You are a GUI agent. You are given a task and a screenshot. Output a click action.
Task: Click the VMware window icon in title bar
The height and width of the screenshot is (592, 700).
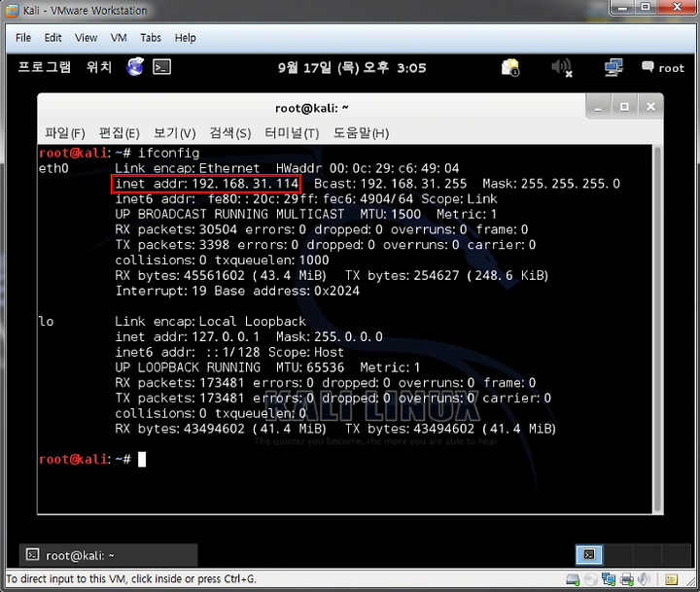pos(12,11)
